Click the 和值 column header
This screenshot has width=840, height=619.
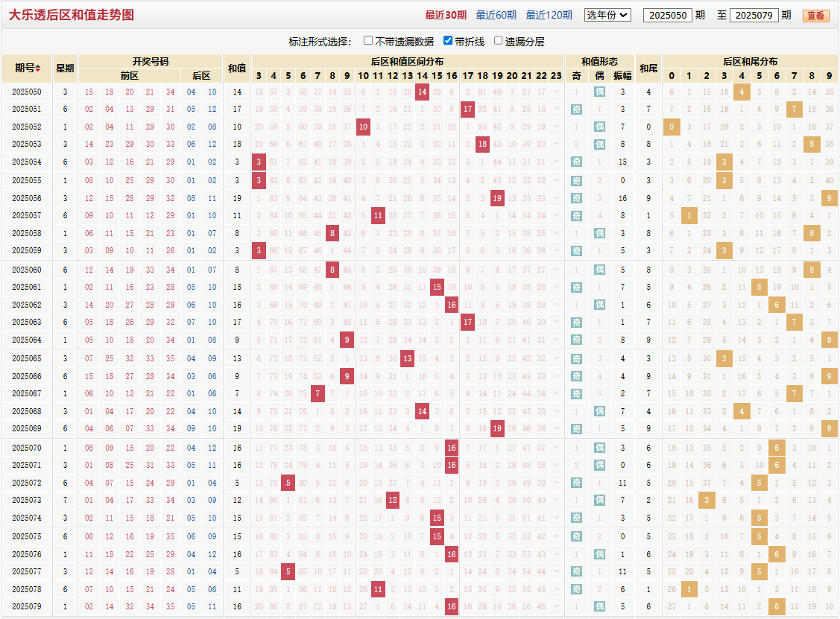tap(237, 68)
